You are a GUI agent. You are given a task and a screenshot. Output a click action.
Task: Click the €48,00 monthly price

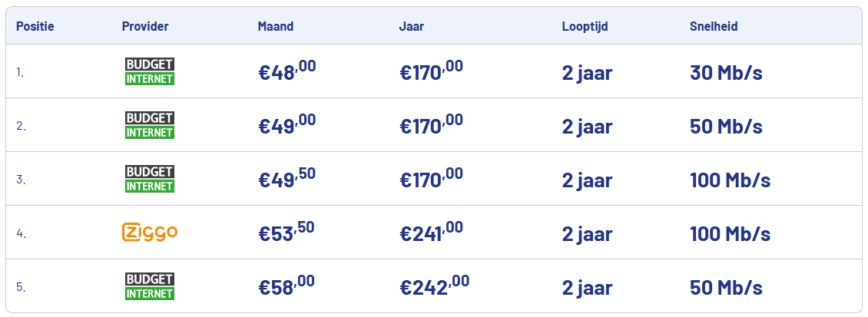[287, 71]
